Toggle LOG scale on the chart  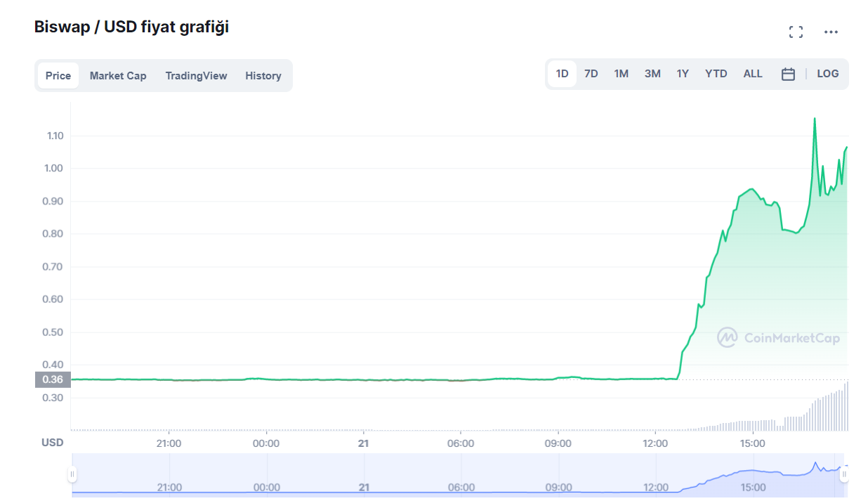(827, 74)
